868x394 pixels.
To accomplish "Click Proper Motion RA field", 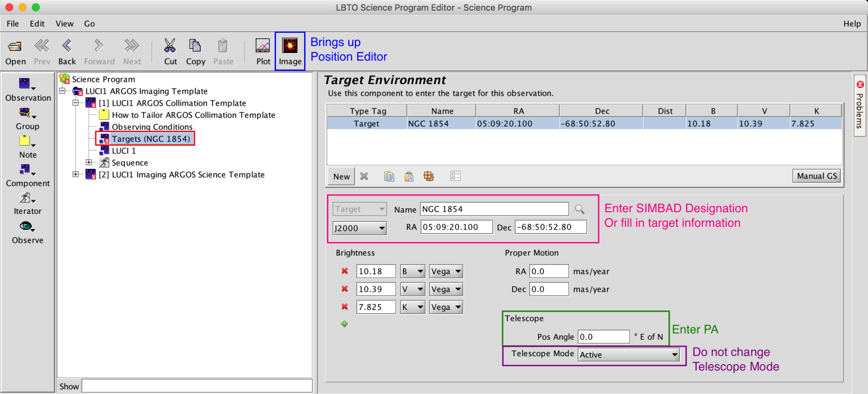I will [x=549, y=272].
